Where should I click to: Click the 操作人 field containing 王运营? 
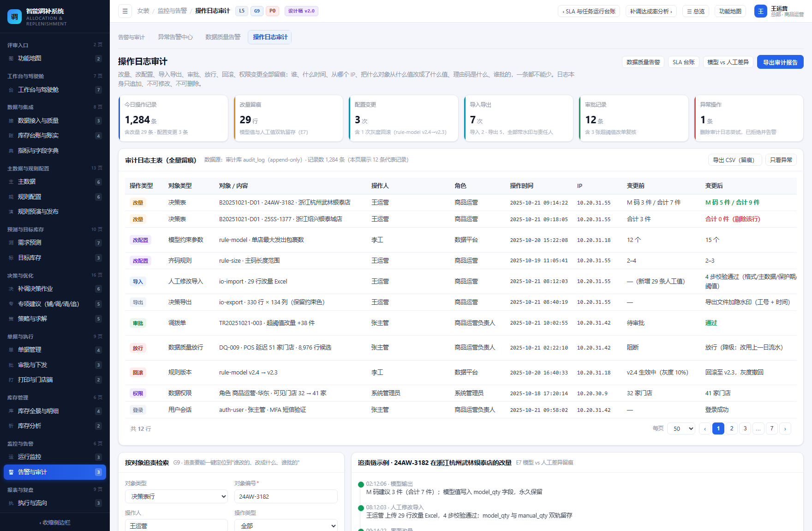coord(176,525)
